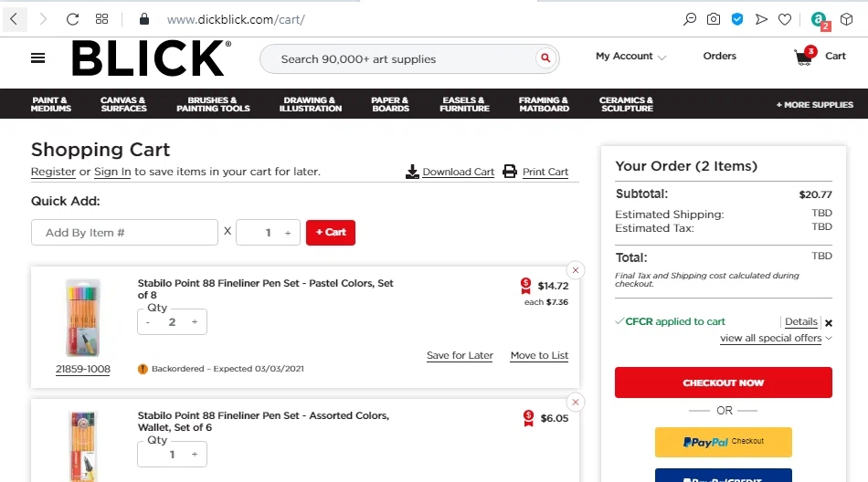Open the browser find-in-page search icon

tap(690, 19)
